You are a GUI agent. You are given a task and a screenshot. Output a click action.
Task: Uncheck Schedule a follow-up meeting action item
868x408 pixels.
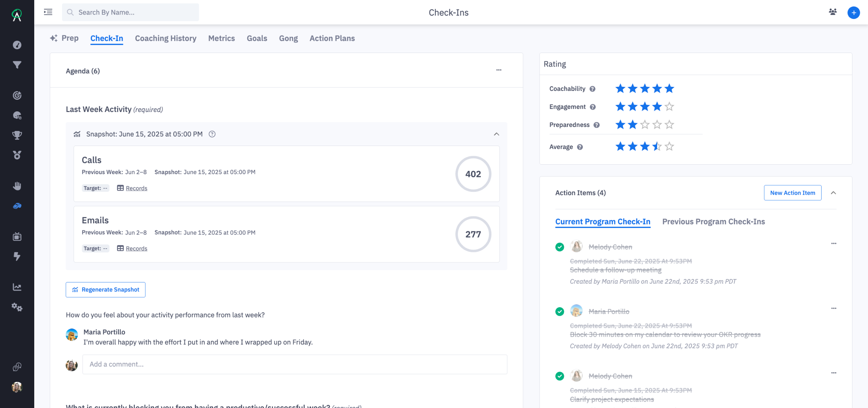point(559,247)
